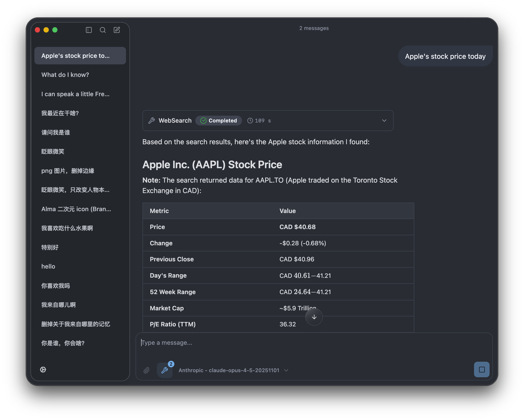Open 'I can speak a little Fre...' chat
This screenshot has width=524, height=420.
(75, 94)
